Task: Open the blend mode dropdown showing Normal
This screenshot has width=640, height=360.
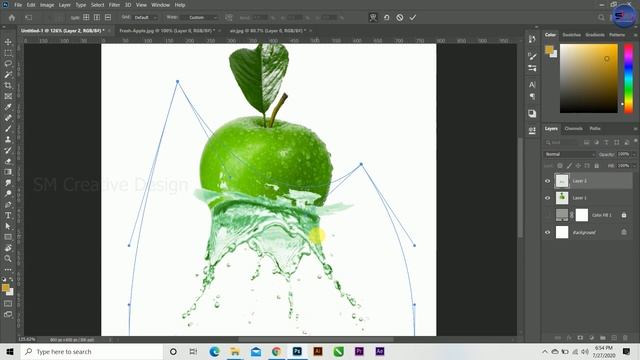Action: [569, 154]
